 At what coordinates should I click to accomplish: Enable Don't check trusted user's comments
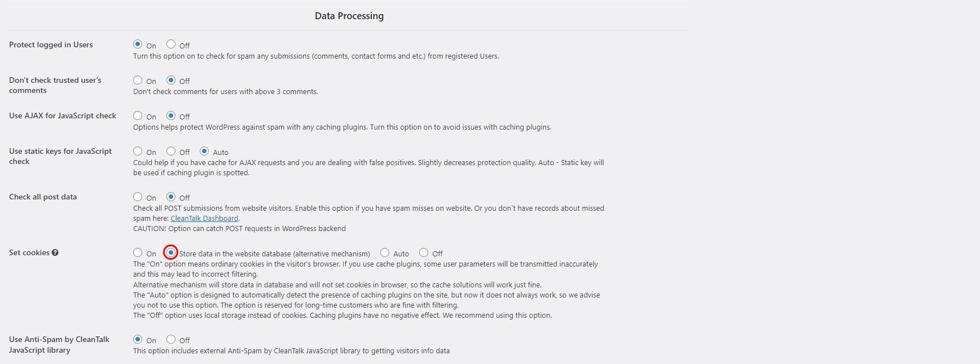point(138,80)
